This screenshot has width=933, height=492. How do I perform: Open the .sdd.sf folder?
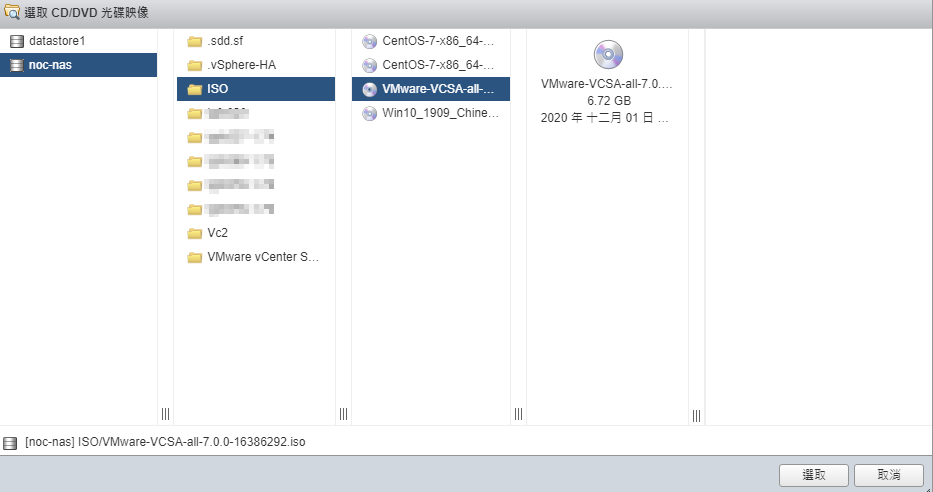tap(256, 41)
